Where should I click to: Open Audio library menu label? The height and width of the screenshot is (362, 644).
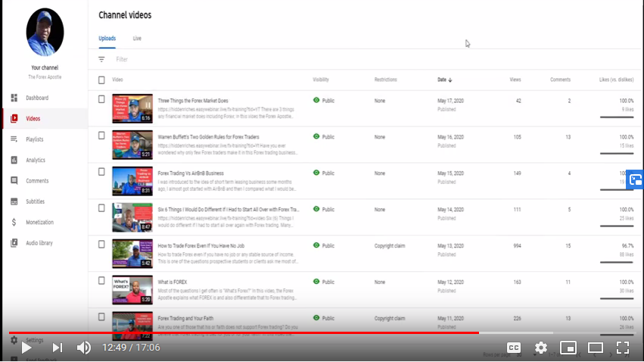(x=39, y=243)
